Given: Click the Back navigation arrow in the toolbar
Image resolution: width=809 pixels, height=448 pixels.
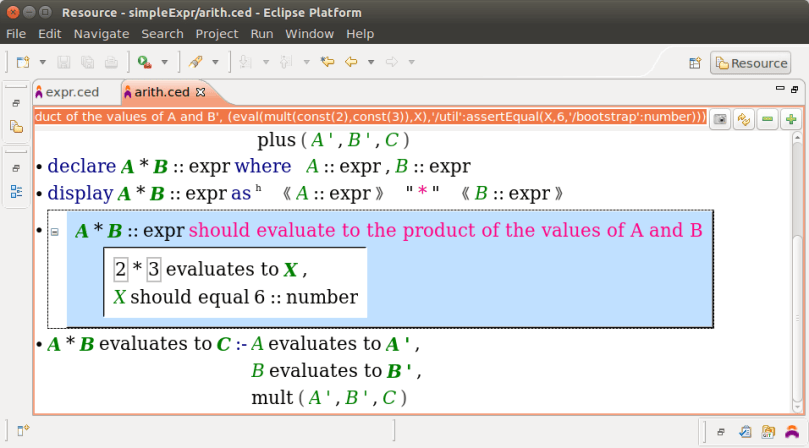Looking at the screenshot, I should (x=351, y=62).
